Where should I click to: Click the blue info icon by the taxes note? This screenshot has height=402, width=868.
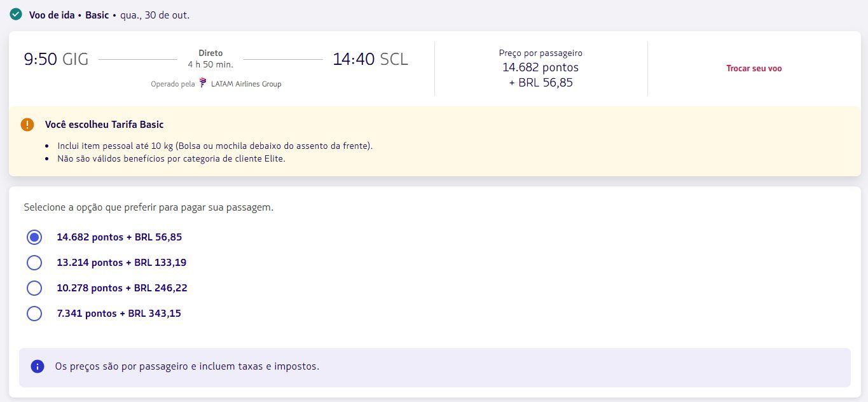[x=38, y=366]
